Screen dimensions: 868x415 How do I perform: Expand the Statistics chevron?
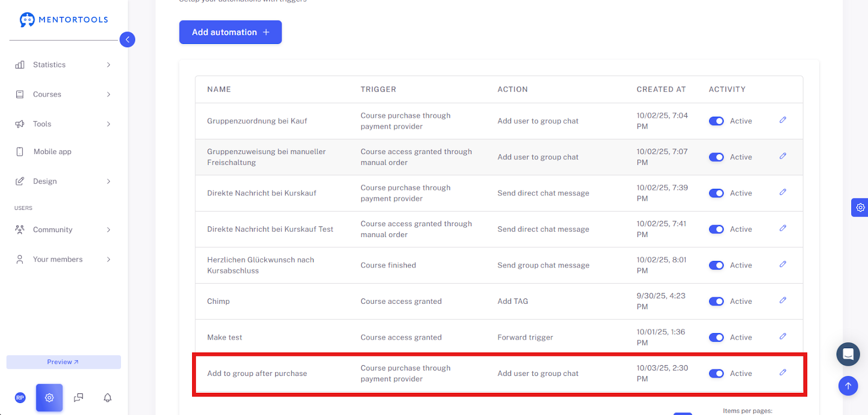point(108,65)
